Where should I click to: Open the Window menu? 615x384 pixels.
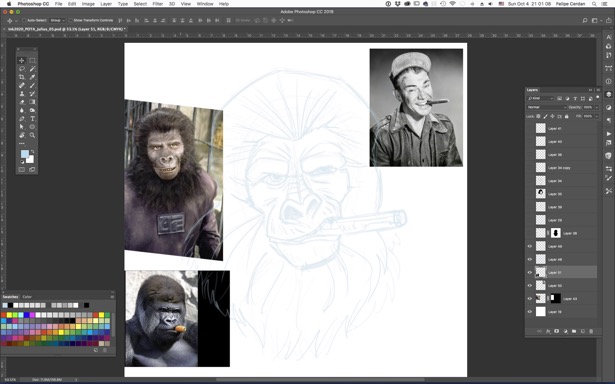205,4
